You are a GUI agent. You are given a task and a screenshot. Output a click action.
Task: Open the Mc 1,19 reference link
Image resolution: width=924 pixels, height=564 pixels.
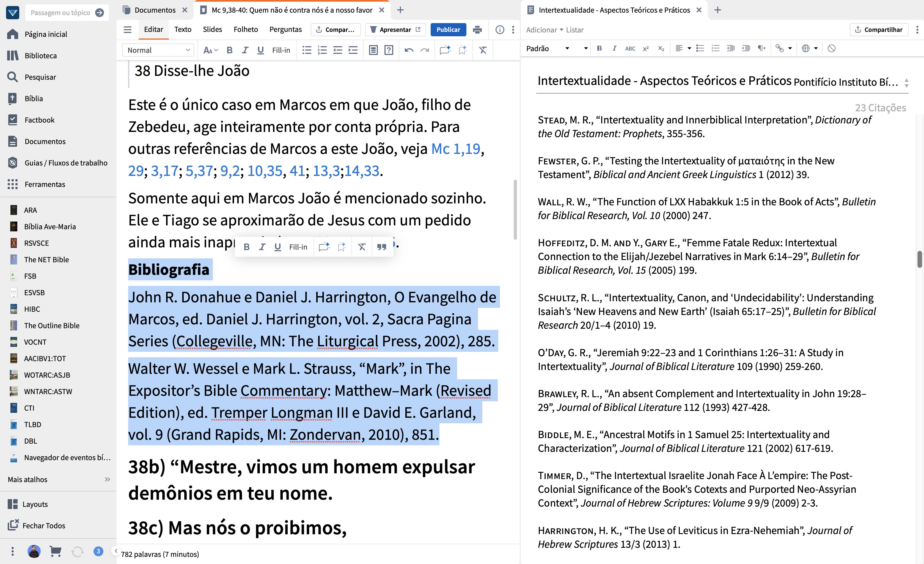tap(455, 149)
